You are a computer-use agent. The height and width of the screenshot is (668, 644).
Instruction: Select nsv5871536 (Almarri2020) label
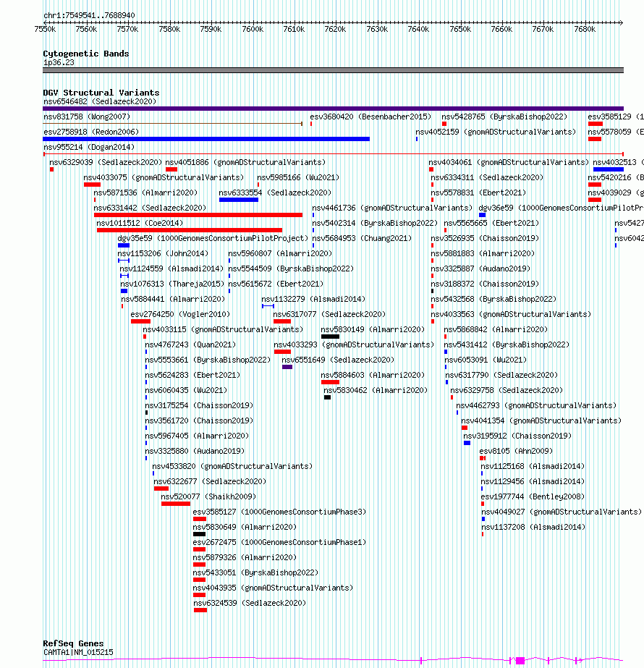tap(145, 193)
